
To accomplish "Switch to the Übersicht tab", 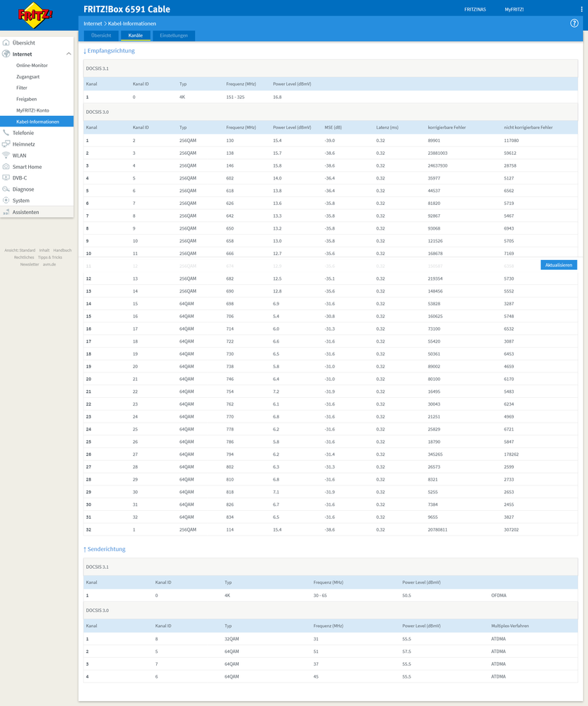I will (101, 35).
